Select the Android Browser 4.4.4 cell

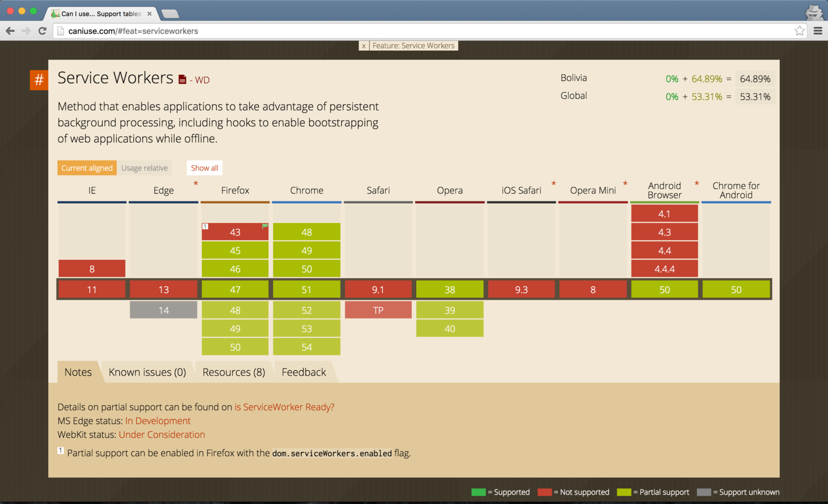664,269
